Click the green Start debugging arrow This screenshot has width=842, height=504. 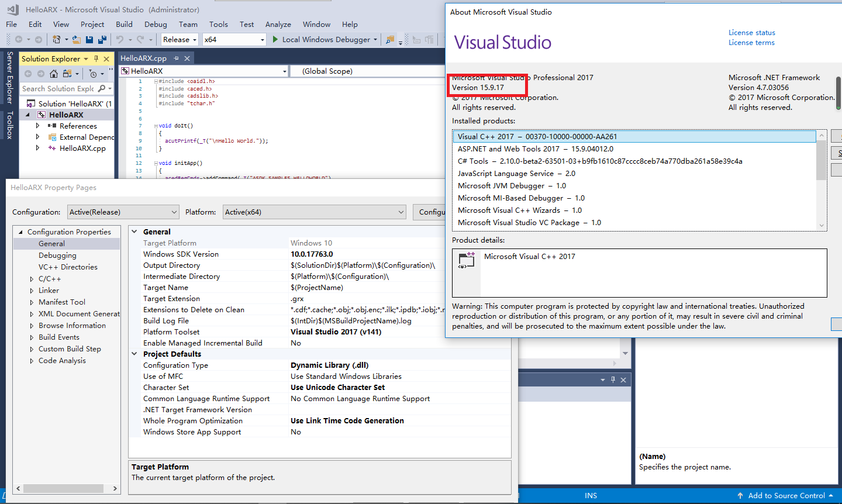pos(275,39)
